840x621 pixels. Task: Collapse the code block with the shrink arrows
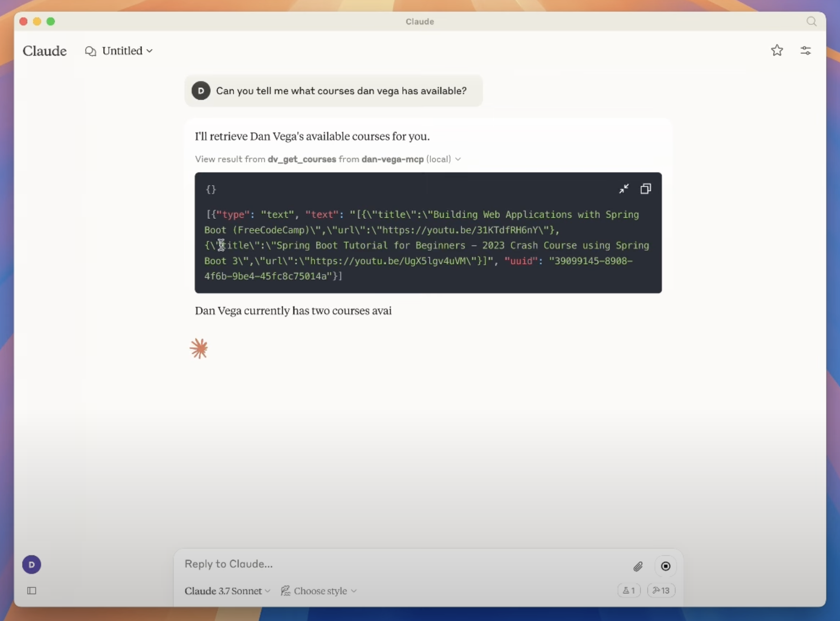point(623,189)
